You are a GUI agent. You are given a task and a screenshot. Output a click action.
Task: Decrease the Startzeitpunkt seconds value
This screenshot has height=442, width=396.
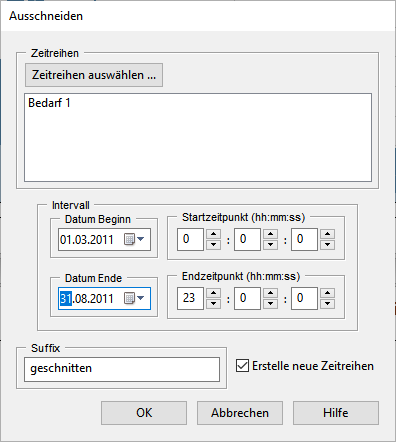(327, 244)
